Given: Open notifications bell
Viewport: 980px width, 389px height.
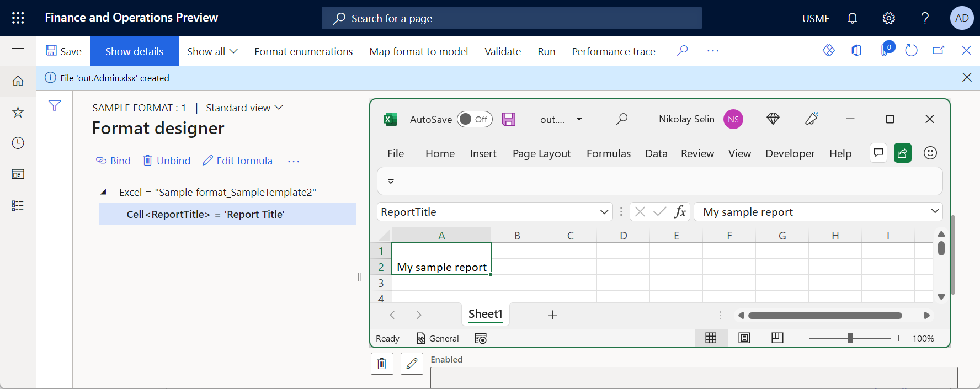Looking at the screenshot, I should (x=852, y=18).
